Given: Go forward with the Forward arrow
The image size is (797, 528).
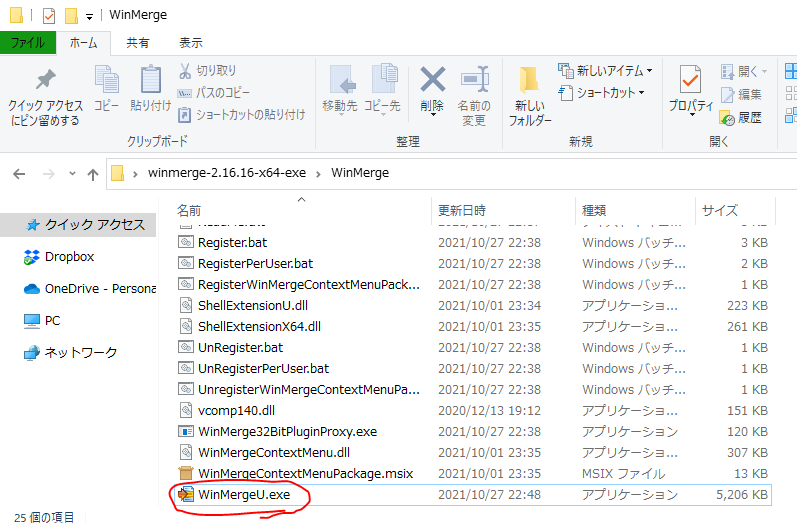Looking at the screenshot, I should [x=49, y=174].
